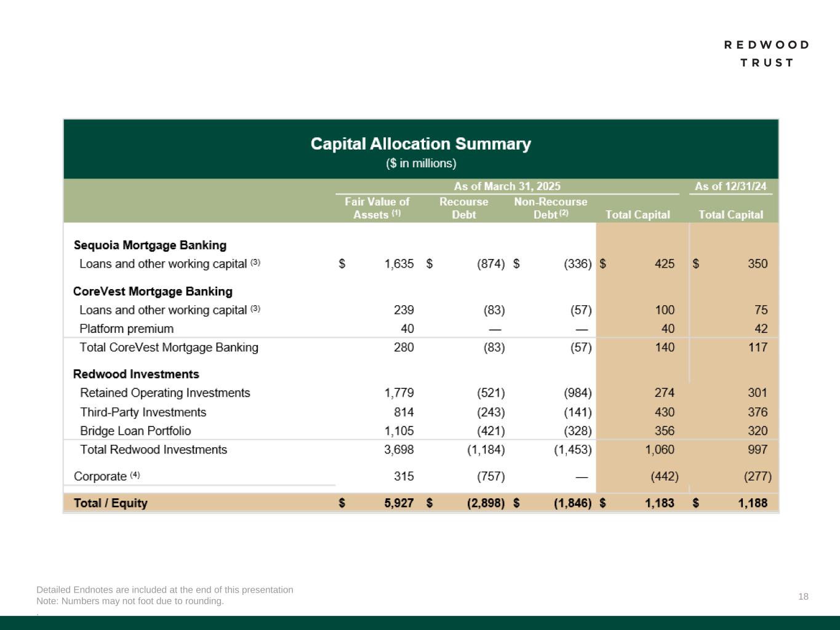
Task: Click the Detailed Endnotes footer note
Action: click(x=165, y=590)
